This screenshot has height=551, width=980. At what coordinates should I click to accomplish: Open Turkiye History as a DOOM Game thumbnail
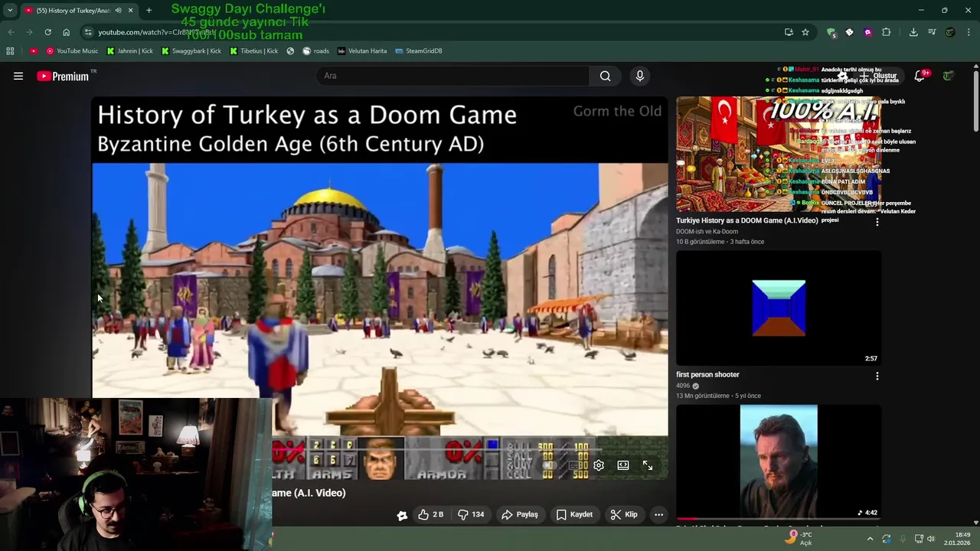779,154
